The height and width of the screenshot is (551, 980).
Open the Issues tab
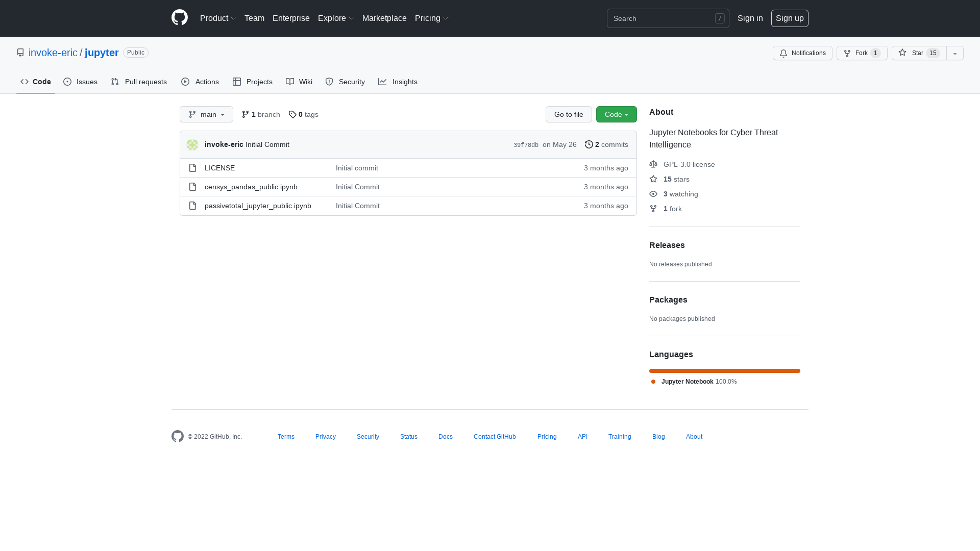click(x=81, y=82)
